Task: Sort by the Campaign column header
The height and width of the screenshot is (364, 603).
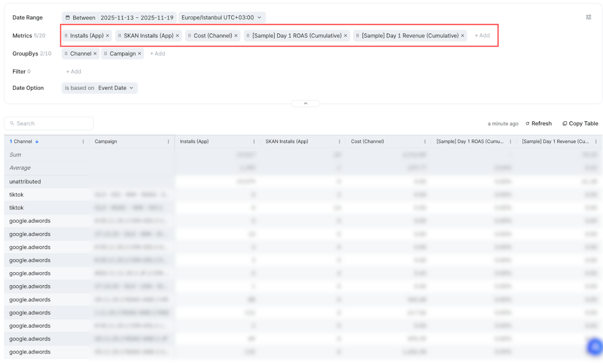Action: tap(106, 142)
